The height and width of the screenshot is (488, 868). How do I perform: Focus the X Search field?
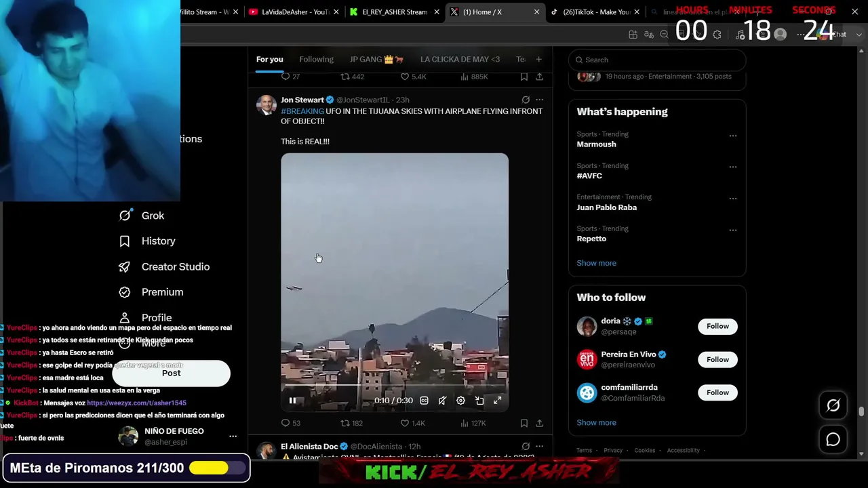(x=657, y=60)
